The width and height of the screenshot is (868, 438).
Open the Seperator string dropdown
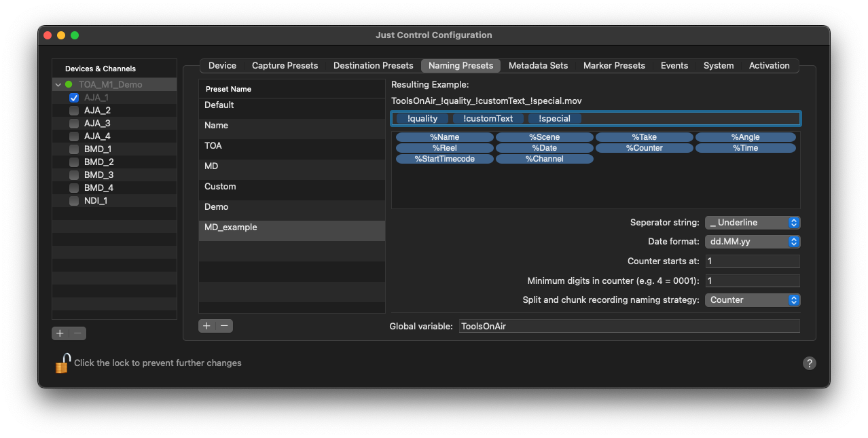point(753,223)
